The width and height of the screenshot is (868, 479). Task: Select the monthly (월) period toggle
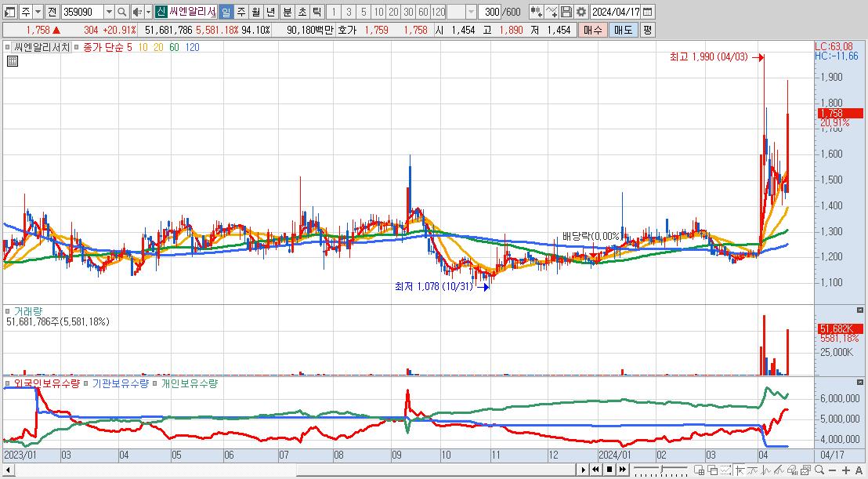255,12
